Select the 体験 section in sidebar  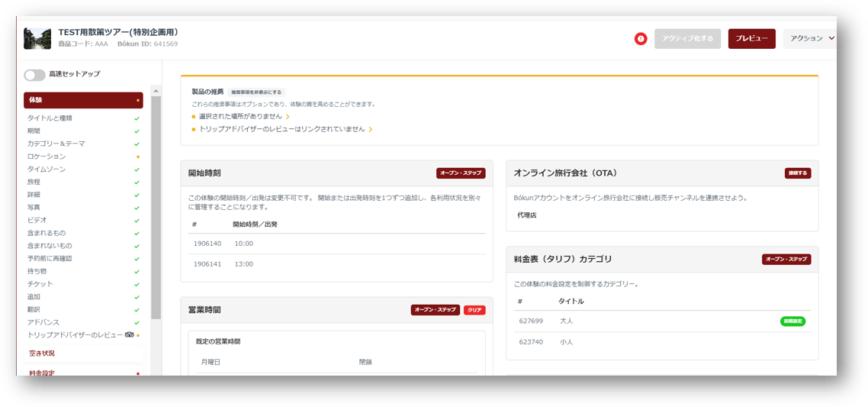tap(83, 100)
